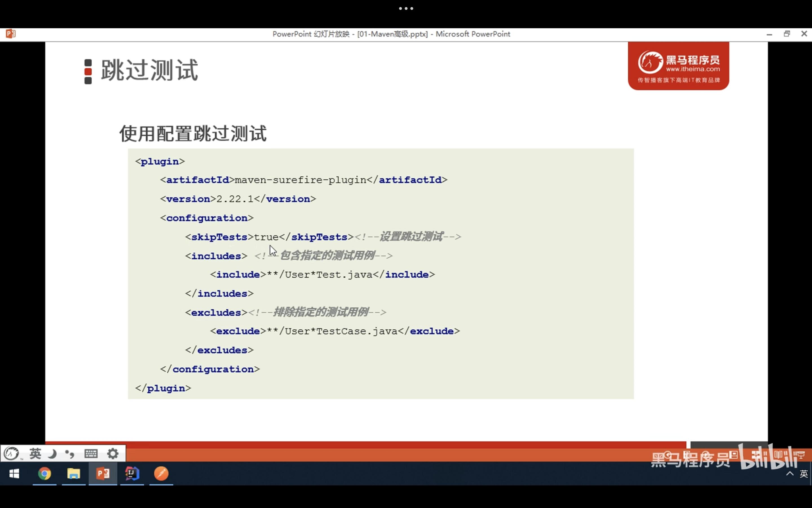Click the closing </plugin> tag
This screenshot has height=508, width=812.
point(163,388)
